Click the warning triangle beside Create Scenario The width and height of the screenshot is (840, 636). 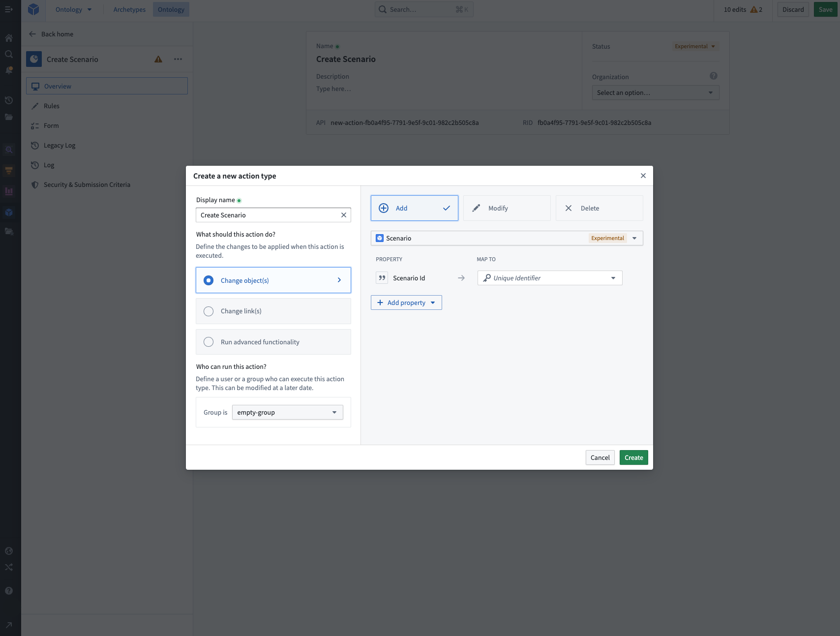pyautogui.click(x=158, y=59)
